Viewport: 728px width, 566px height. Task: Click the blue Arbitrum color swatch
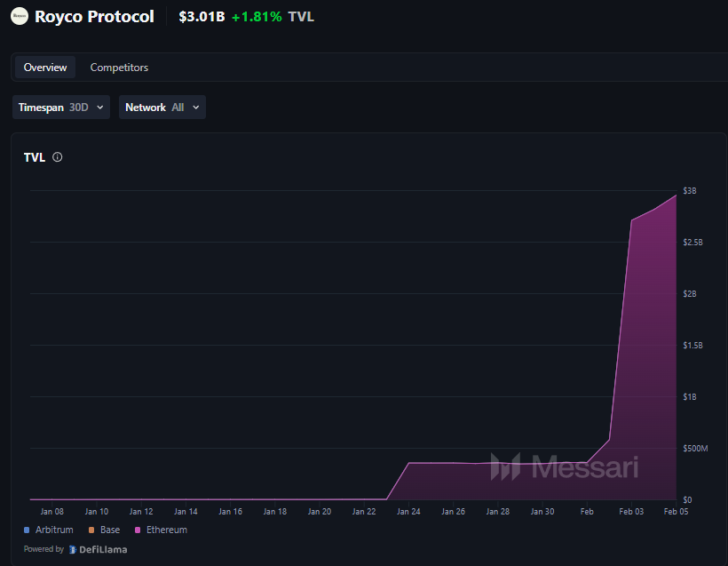(x=28, y=530)
